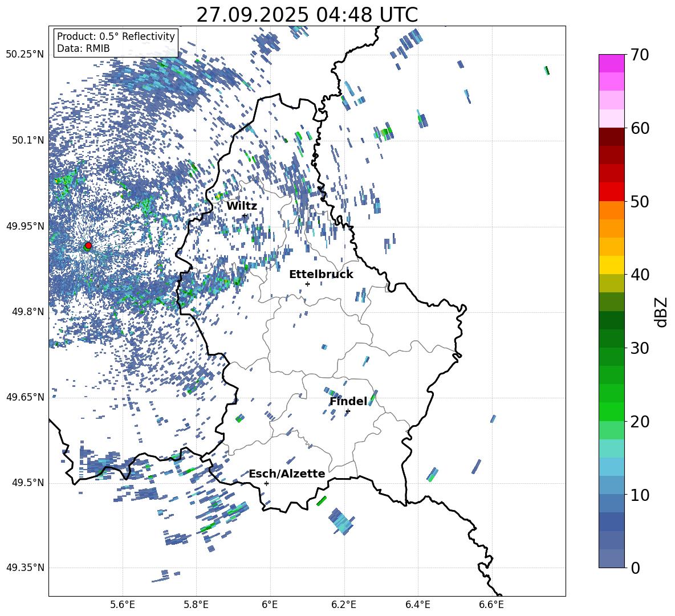Pick the magenta top segment of colorbar

coord(612,63)
